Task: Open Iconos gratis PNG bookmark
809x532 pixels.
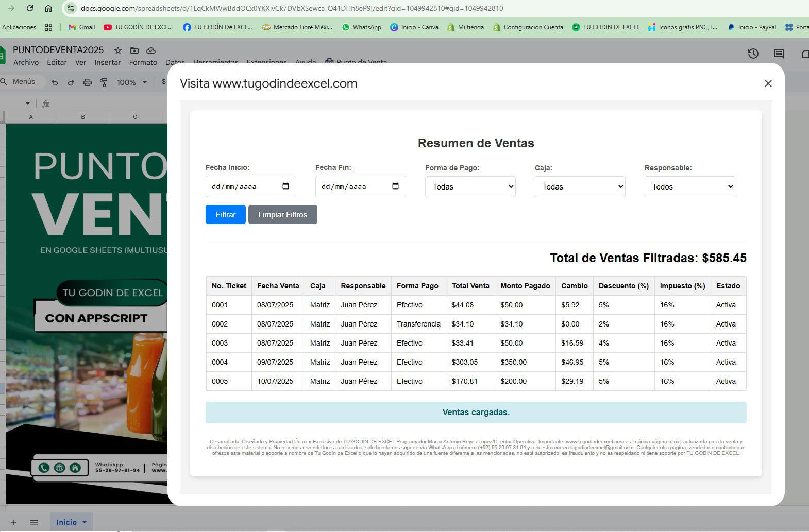Action: 683,27
